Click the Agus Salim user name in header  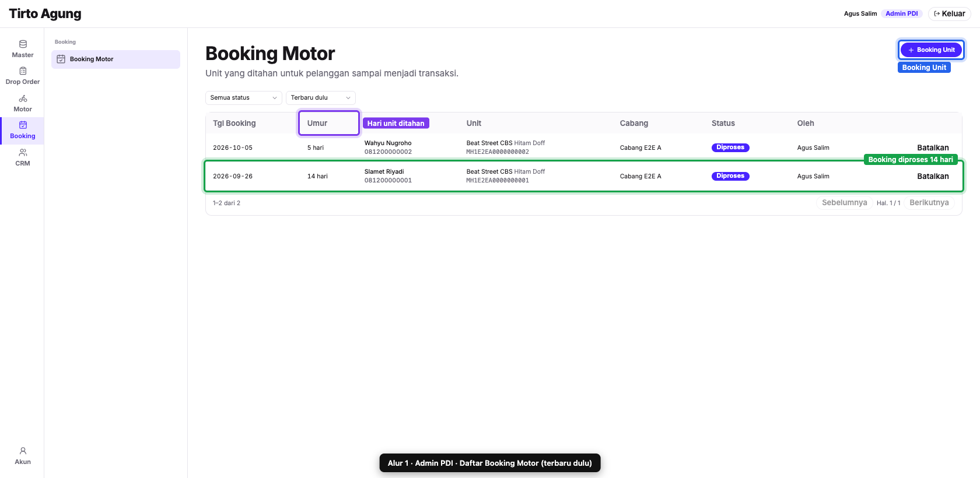tap(860, 13)
